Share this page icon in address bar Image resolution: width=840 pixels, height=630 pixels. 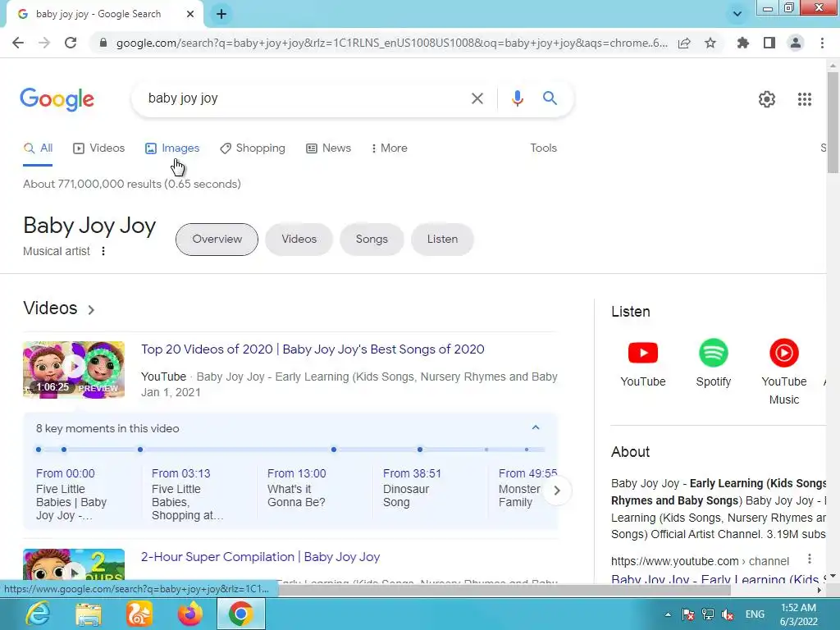(x=684, y=43)
